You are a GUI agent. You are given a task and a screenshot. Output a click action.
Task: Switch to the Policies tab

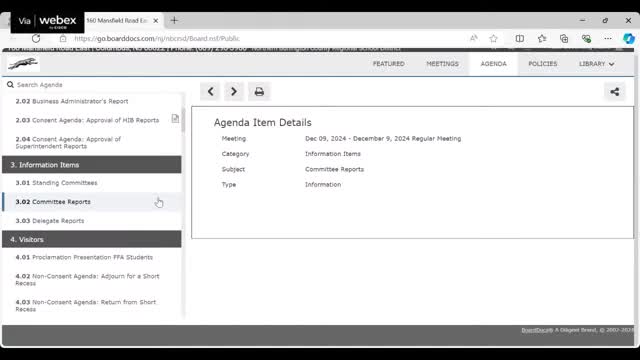pos(542,64)
